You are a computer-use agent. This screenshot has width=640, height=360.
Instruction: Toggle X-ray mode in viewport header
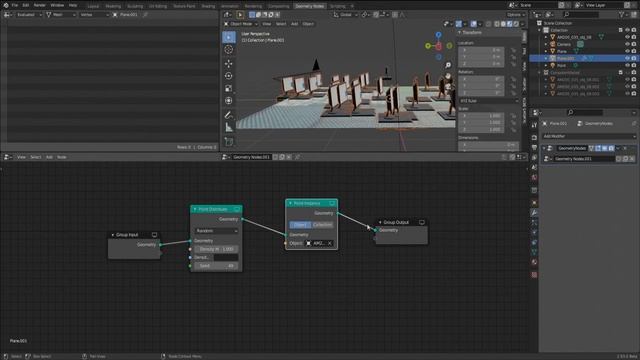(x=489, y=24)
